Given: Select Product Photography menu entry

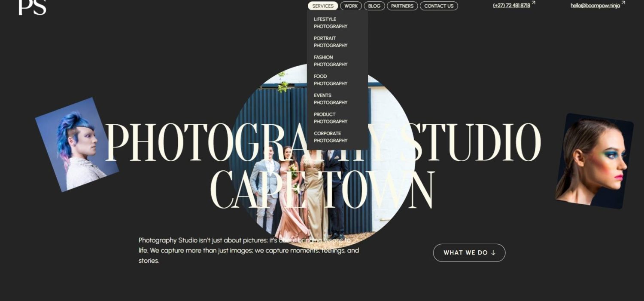Looking at the screenshot, I should (x=330, y=118).
